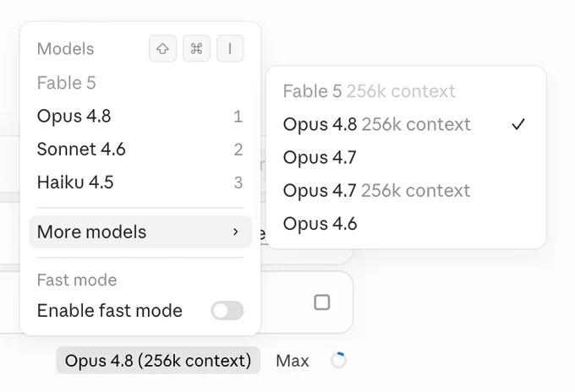Click the chevron arrow beside More models
Viewport: 575px width, 392px height.
click(x=235, y=231)
